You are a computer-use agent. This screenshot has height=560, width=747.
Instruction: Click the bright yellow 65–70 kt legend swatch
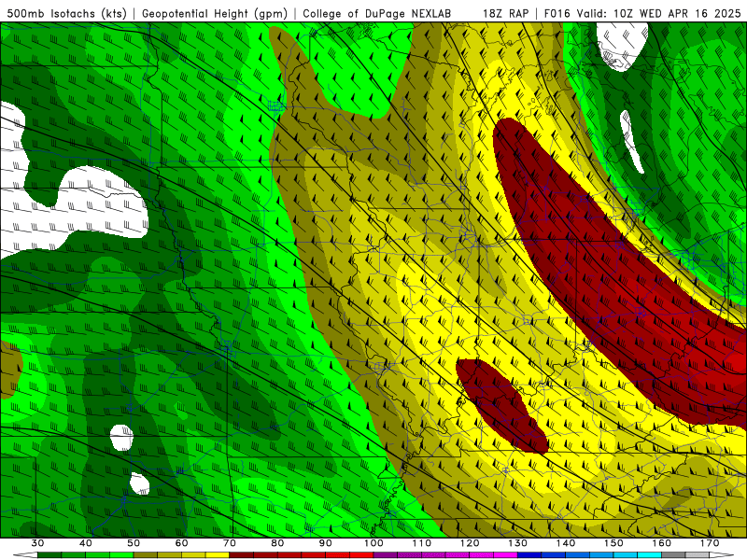tap(218, 555)
